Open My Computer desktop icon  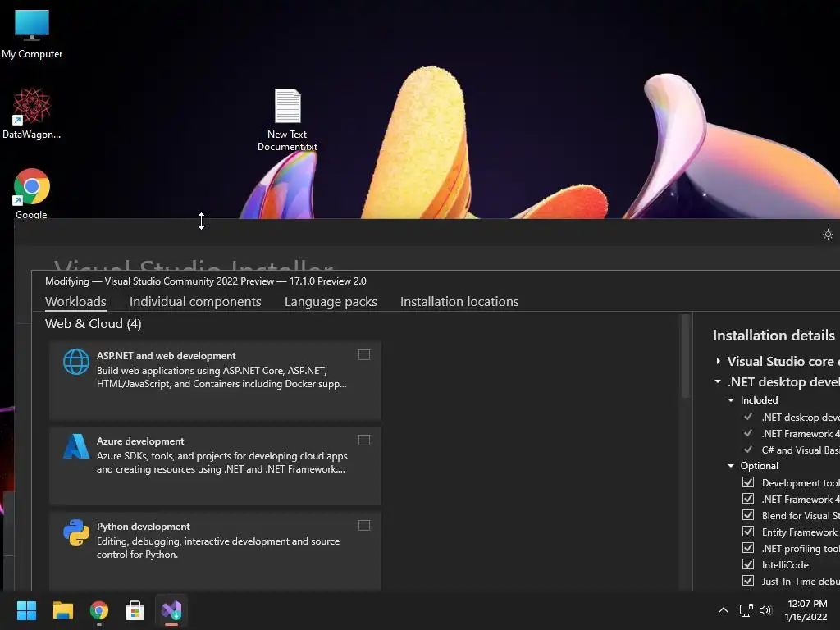coord(32,33)
